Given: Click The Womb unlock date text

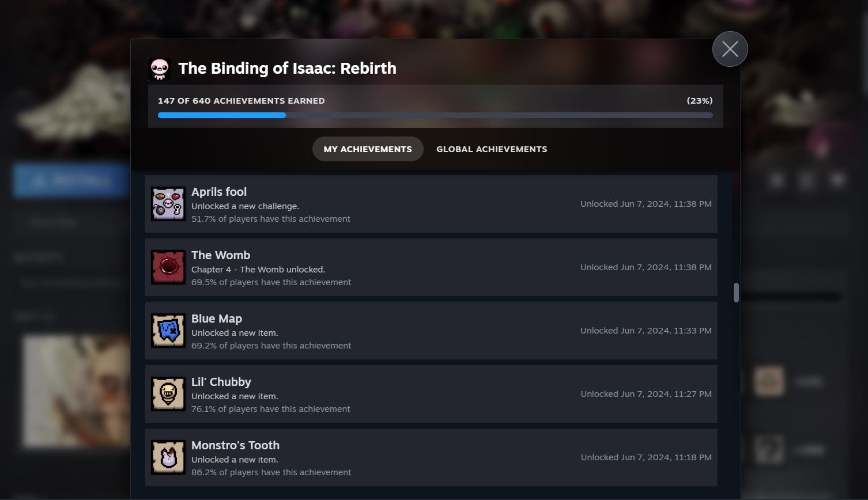Looking at the screenshot, I should (646, 267).
